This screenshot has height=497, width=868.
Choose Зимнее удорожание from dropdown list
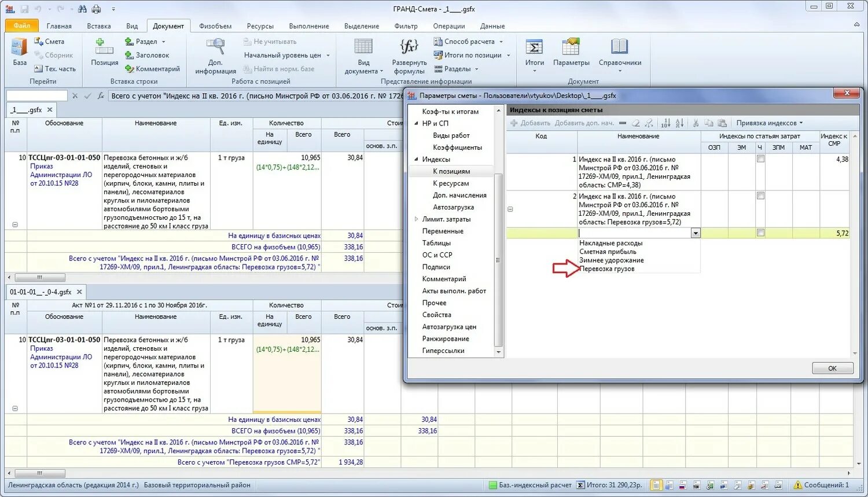(611, 260)
